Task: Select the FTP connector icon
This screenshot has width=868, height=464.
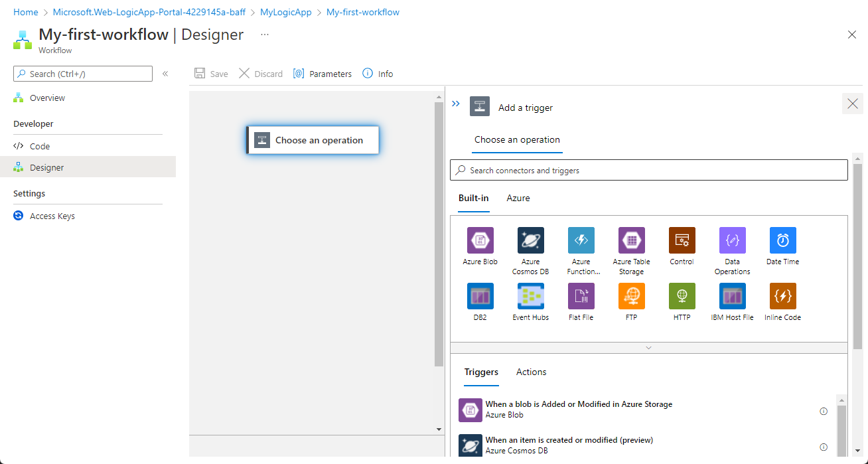Action: pos(631,296)
